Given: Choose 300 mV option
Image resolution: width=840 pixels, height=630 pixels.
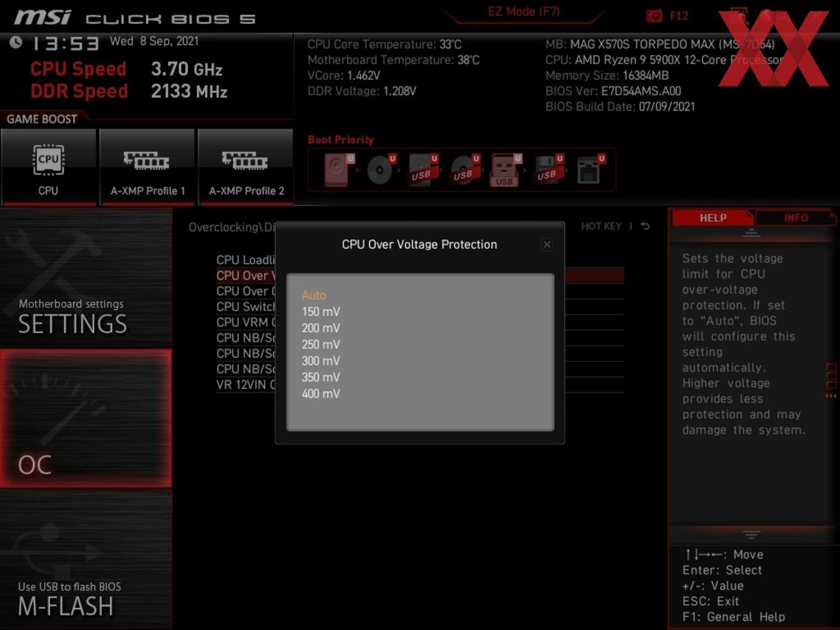Looking at the screenshot, I should pos(321,361).
